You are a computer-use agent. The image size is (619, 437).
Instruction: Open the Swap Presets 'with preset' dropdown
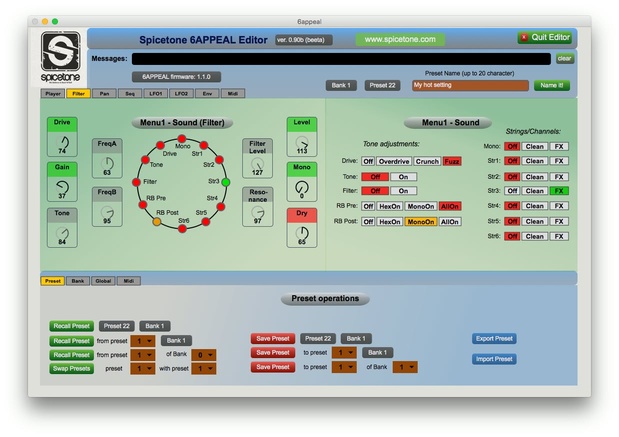[207, 368]
